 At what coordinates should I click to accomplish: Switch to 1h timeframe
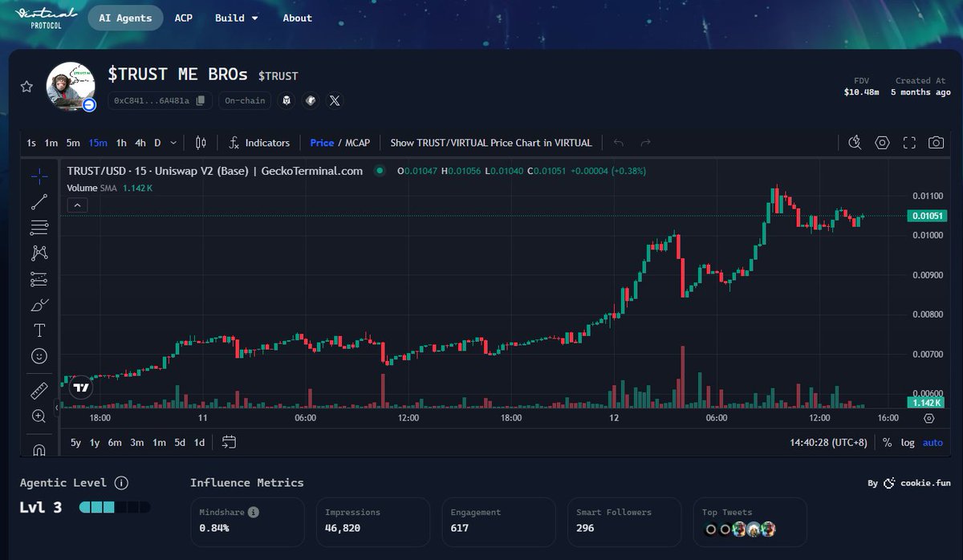(121, 143)
